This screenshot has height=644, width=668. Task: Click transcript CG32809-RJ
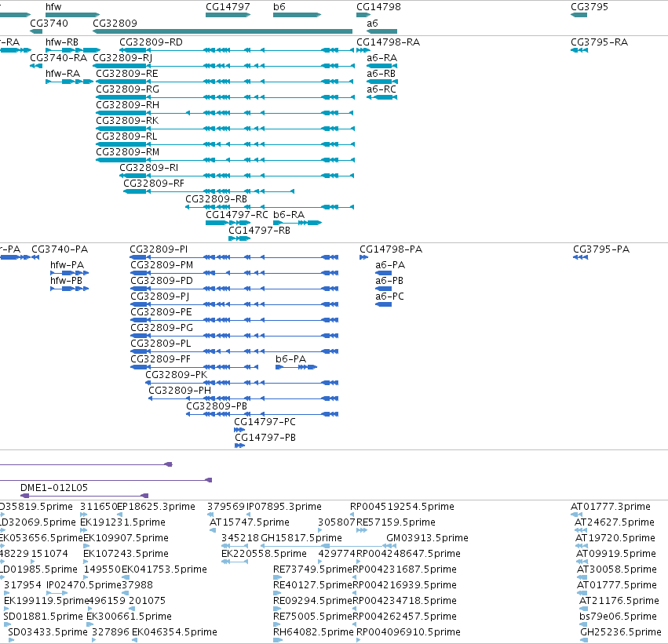[x=122, y=58]
